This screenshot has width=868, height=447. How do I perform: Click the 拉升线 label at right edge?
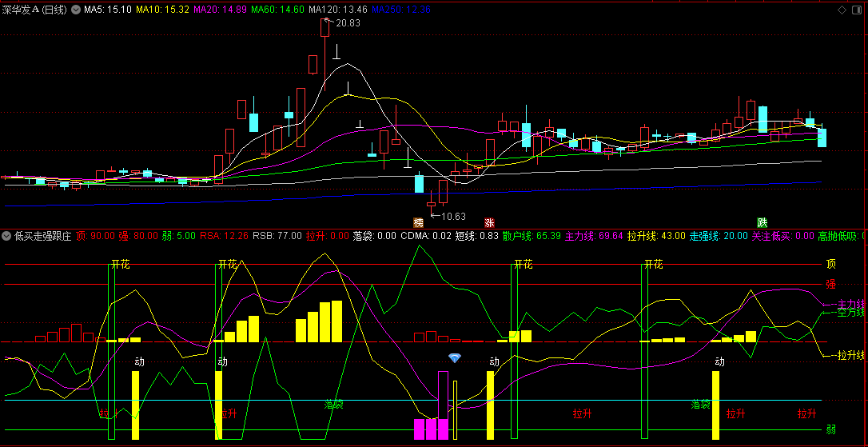click(851, 355)
